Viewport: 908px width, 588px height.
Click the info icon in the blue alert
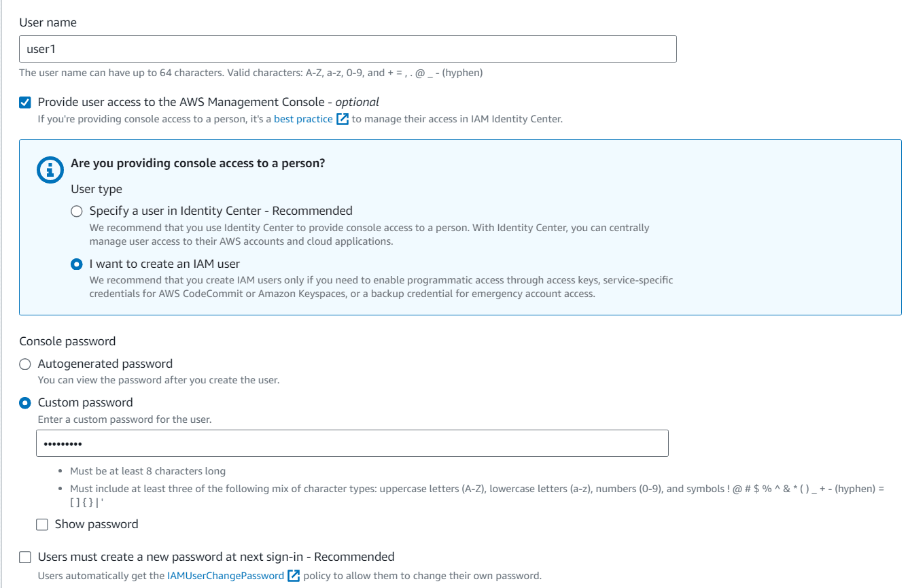(50, 170)
